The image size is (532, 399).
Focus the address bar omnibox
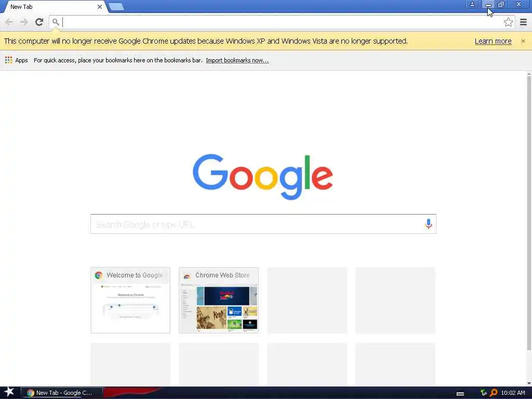click(x=282, y=22)
